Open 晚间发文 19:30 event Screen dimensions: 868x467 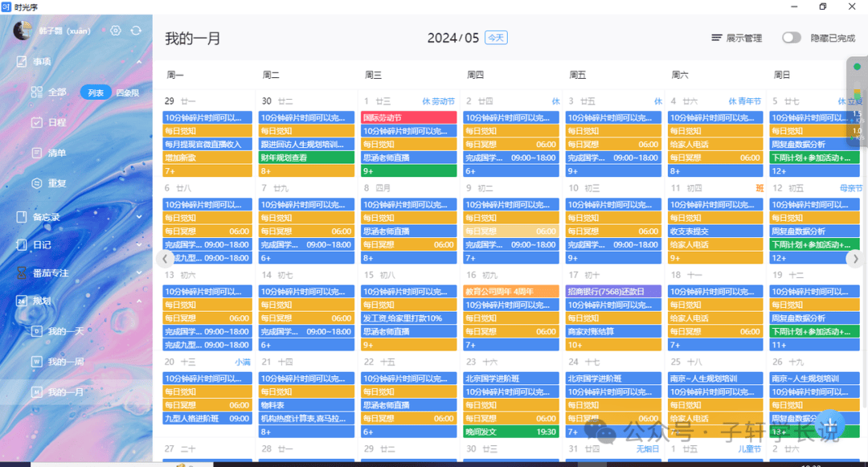pyautogui.click(x=511, y=432)
